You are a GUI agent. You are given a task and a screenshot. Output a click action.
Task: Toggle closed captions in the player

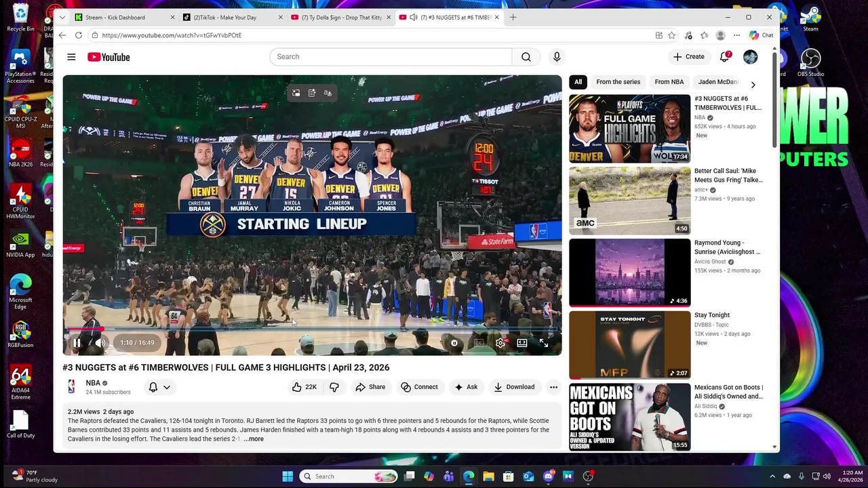point(479,343)
